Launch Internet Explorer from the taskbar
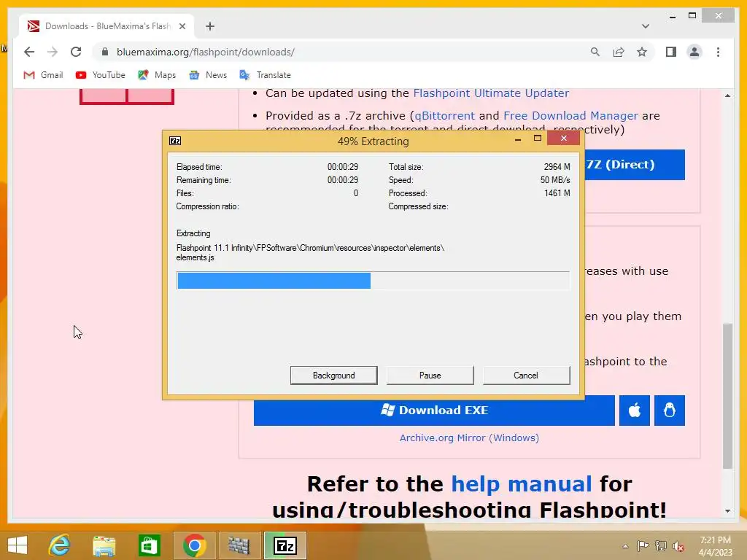The height and width of the screenshot is (560, 747). click(59, 545)
